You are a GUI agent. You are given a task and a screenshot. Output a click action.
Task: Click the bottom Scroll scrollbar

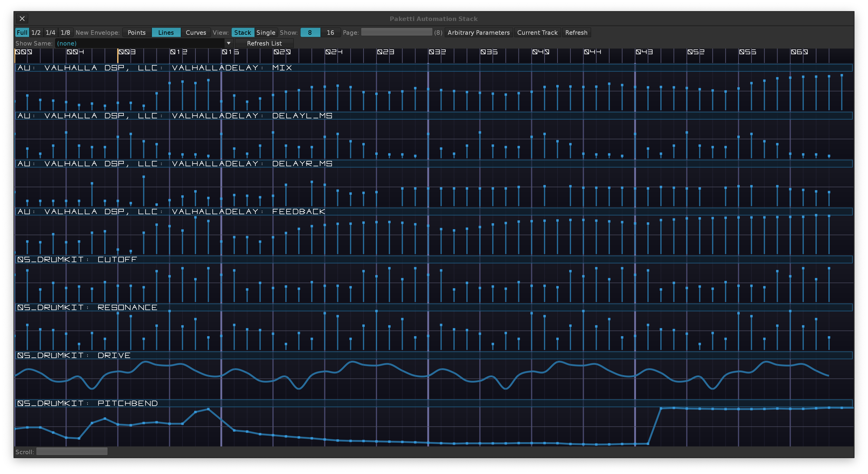coord(72,452)
